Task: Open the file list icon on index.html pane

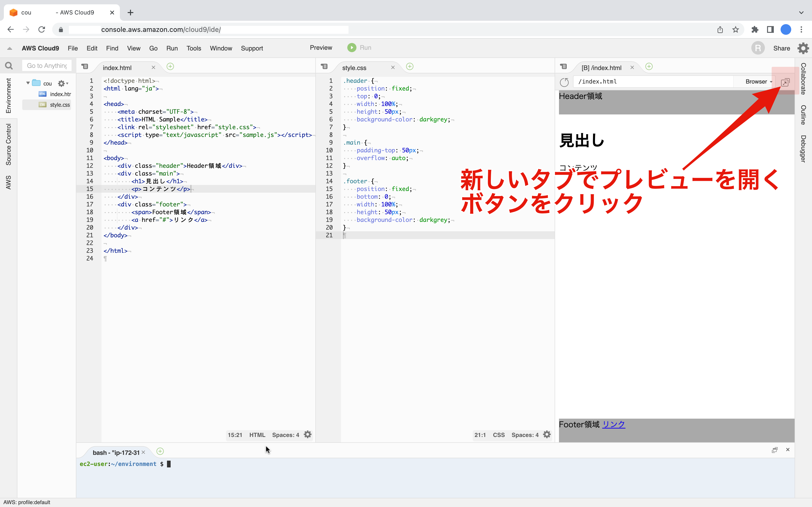Action: click(85, 66)
